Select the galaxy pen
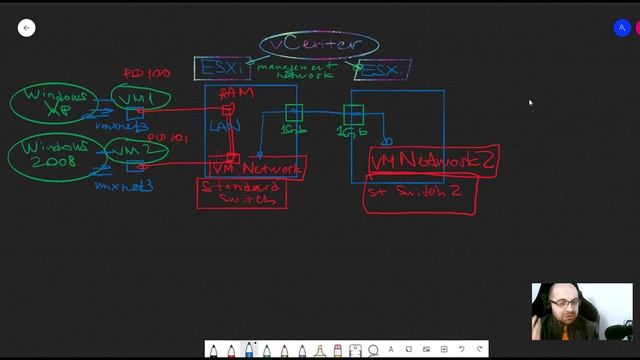This screenshot has height=360, width=640. 302,350
